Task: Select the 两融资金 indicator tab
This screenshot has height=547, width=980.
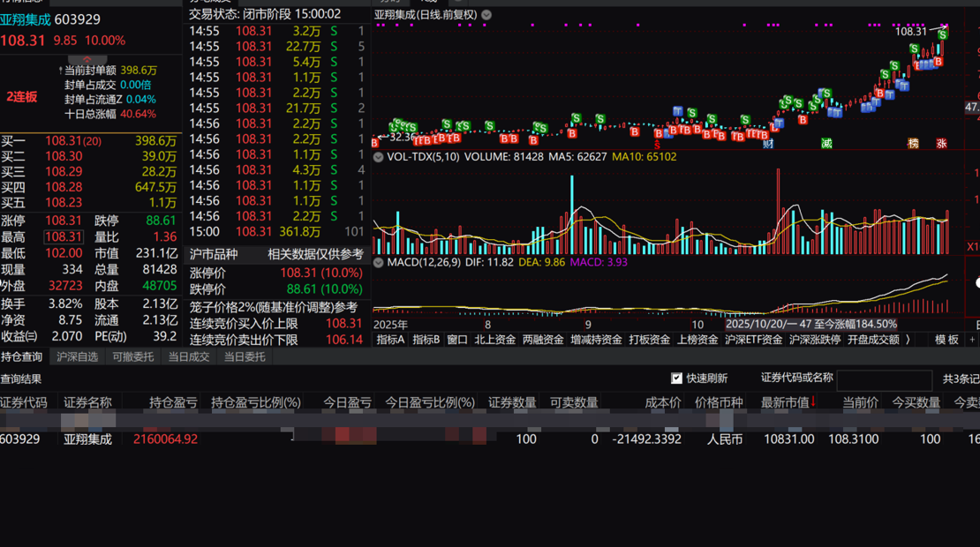Action: point(543,340)
